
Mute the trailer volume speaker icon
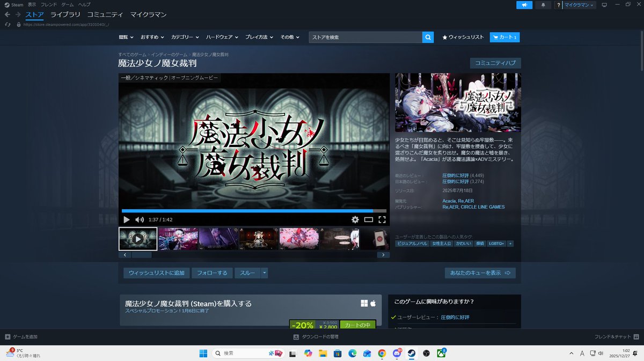click(x=140, y=219)
